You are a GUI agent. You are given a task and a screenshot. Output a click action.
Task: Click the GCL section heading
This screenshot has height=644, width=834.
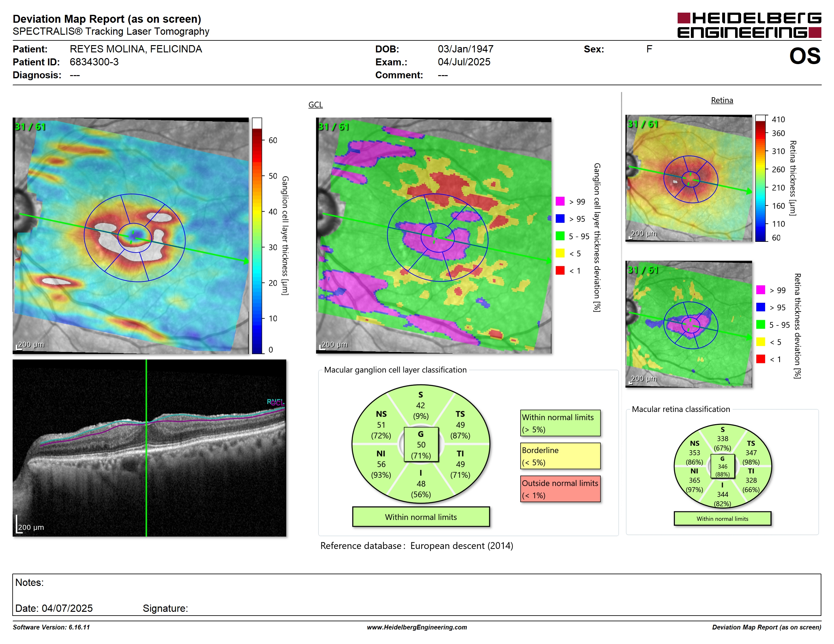coord(315,104)
